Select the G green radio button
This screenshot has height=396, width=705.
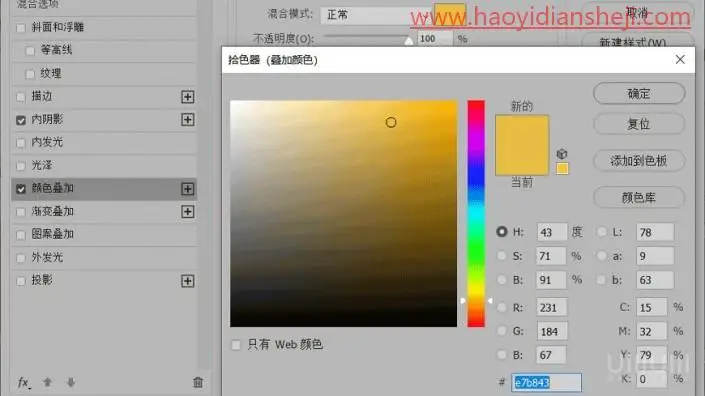pyautogui.click(x=502, y=331)
